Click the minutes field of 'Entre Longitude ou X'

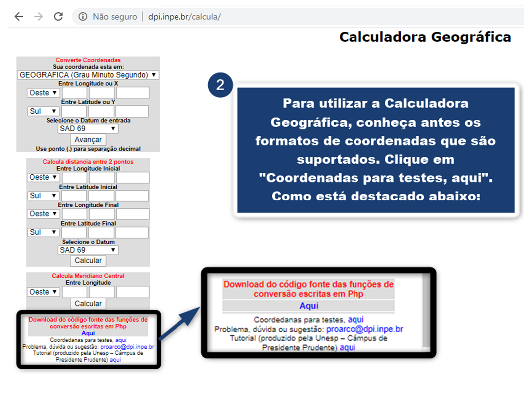102,93
